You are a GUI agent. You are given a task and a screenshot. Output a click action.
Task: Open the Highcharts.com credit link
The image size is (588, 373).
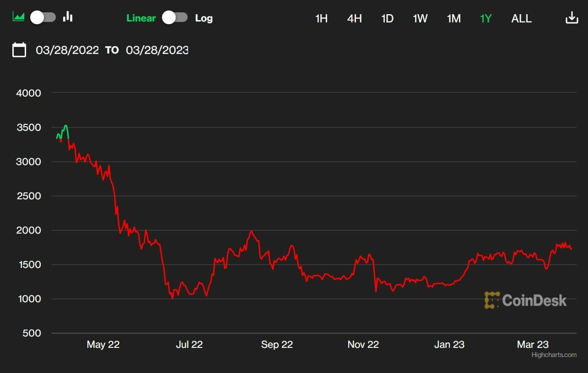554,355
